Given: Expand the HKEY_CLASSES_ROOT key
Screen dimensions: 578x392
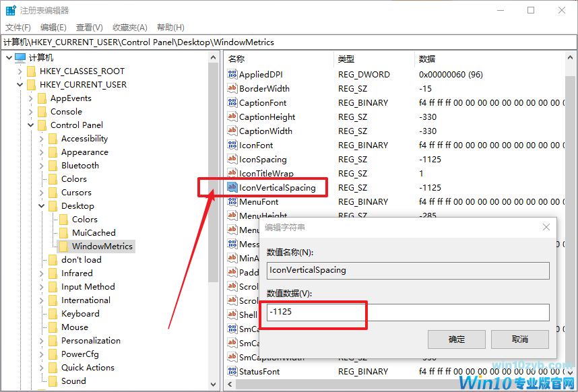Looking at the screenshot, I should (20, 71).
